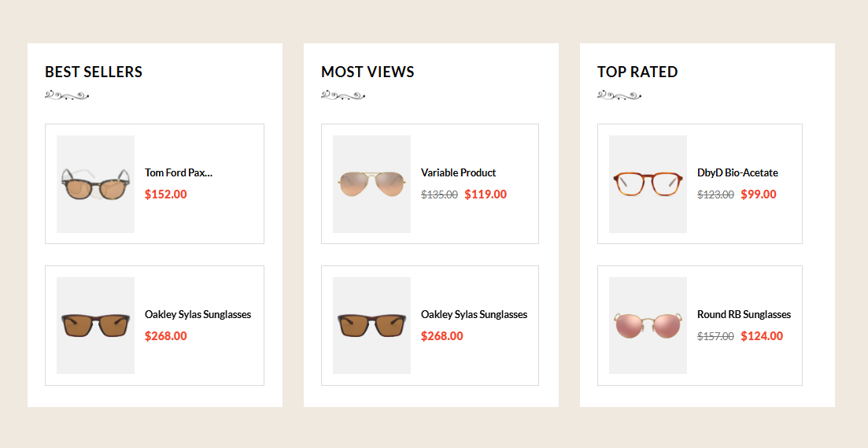Click the Top Rated section heading
The height and width of the screenshot is (448, 868).
[637, 72]
